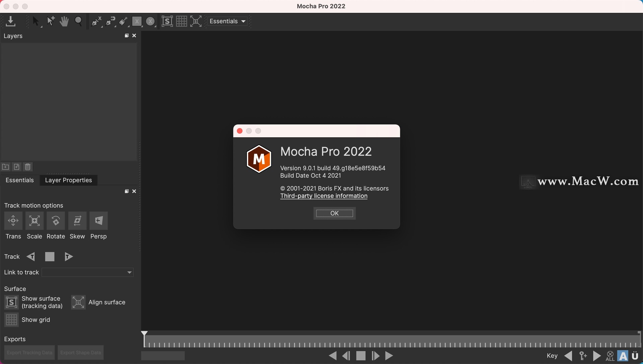Pick the Area Brush paint tool
The width and height of the screenshot is (643, 364).
(123, 21)
